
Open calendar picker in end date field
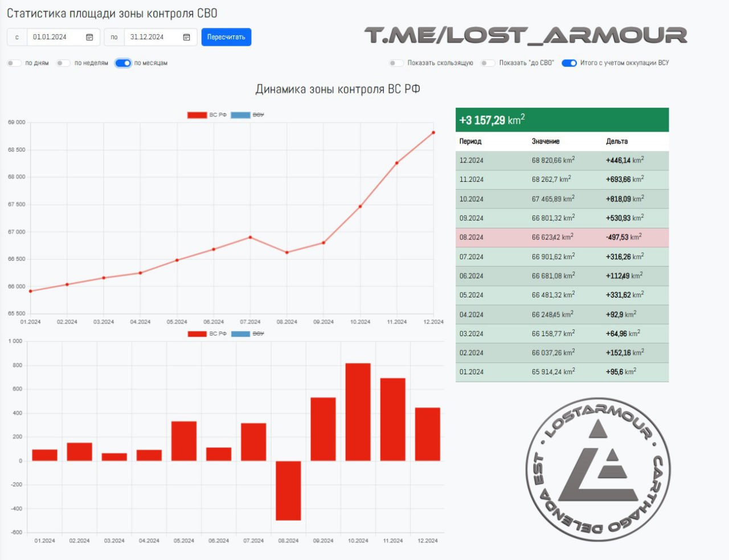(x=186, y=37)
